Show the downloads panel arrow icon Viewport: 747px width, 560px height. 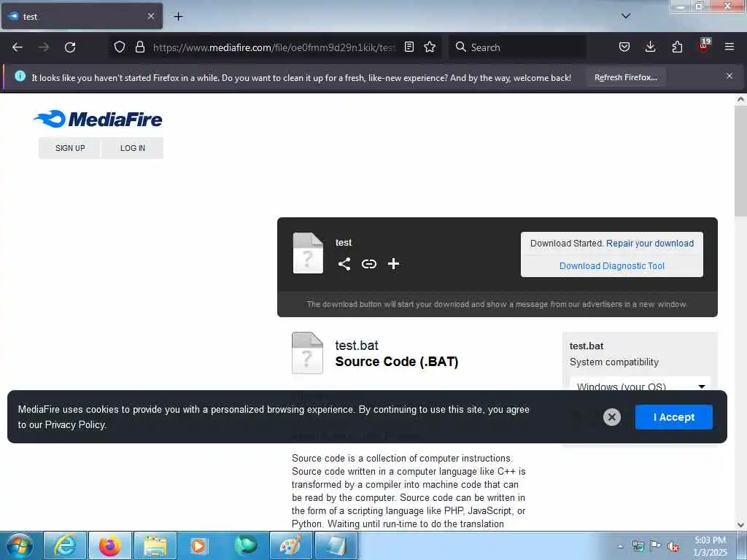(x=650, y=47)
